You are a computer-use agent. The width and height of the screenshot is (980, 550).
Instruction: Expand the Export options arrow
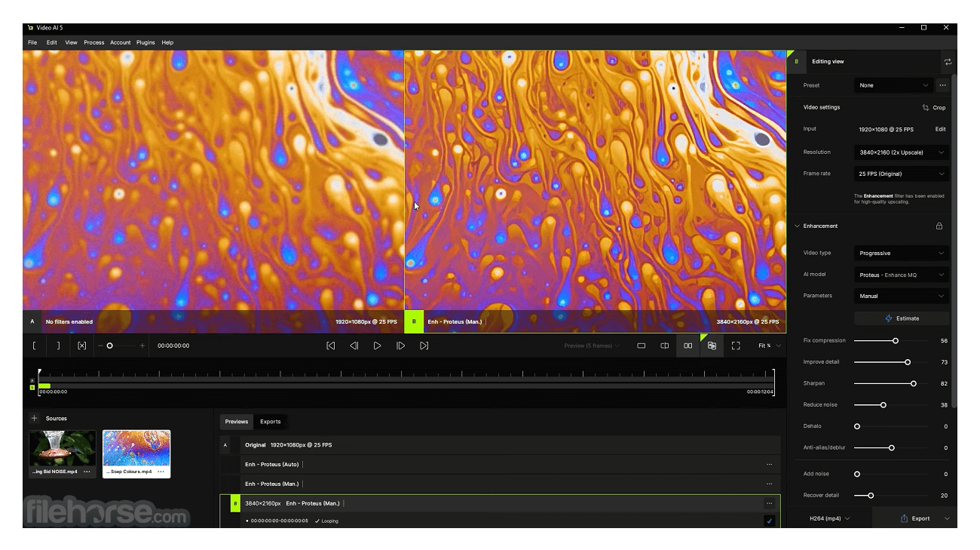947,518
